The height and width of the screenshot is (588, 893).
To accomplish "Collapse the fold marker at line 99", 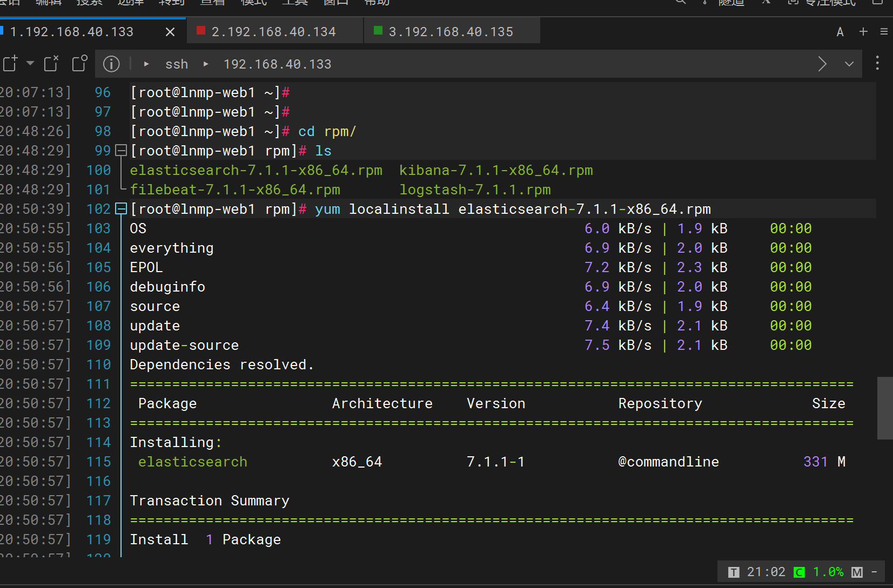I will [121, 150].
